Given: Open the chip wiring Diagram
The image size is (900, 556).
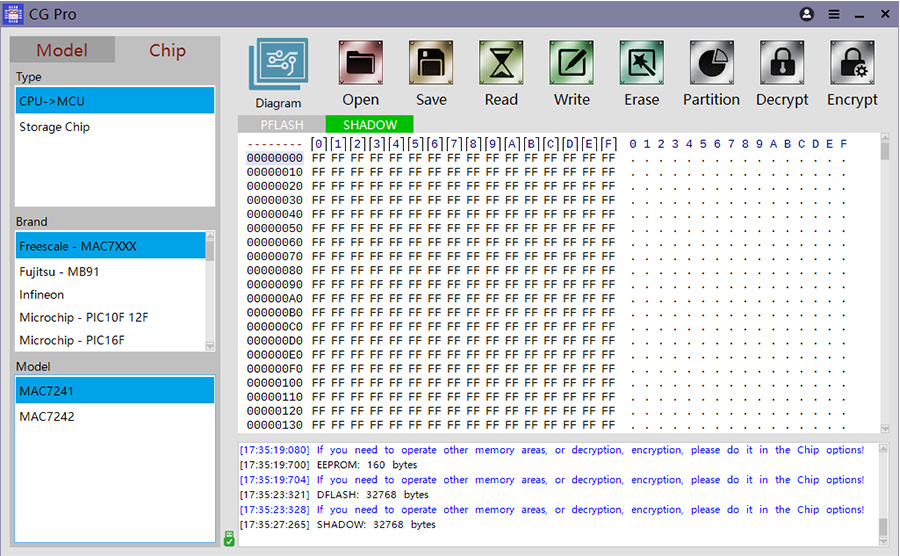Looking at the screenshot, I should 278,66.
